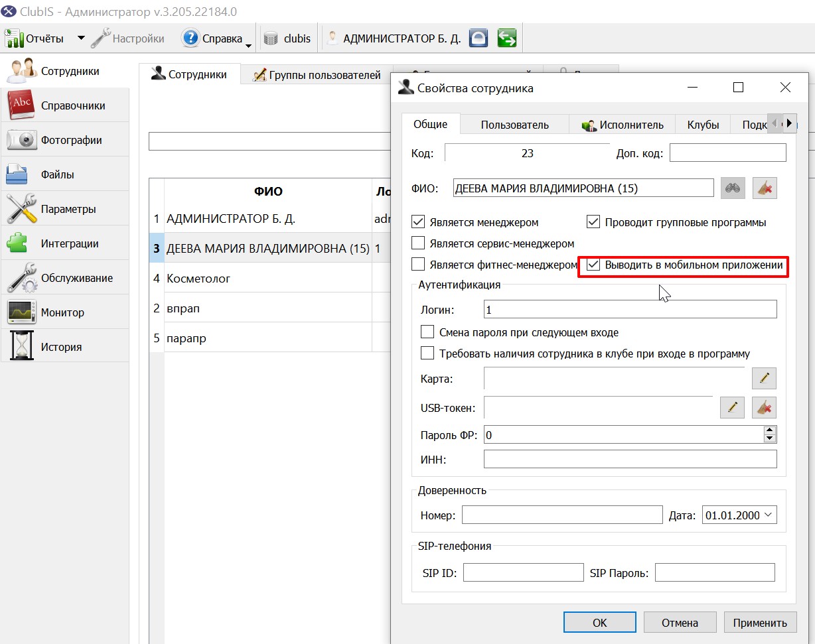Toggle the Является менеджером checkbox
Viewport: 815px width, 644px height.
coord(418,222)
